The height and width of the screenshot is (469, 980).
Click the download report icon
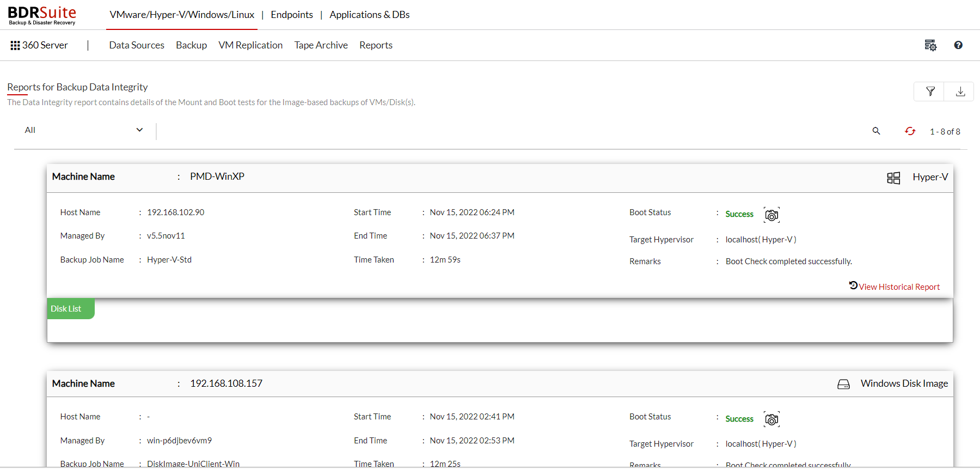coord(960,92)
